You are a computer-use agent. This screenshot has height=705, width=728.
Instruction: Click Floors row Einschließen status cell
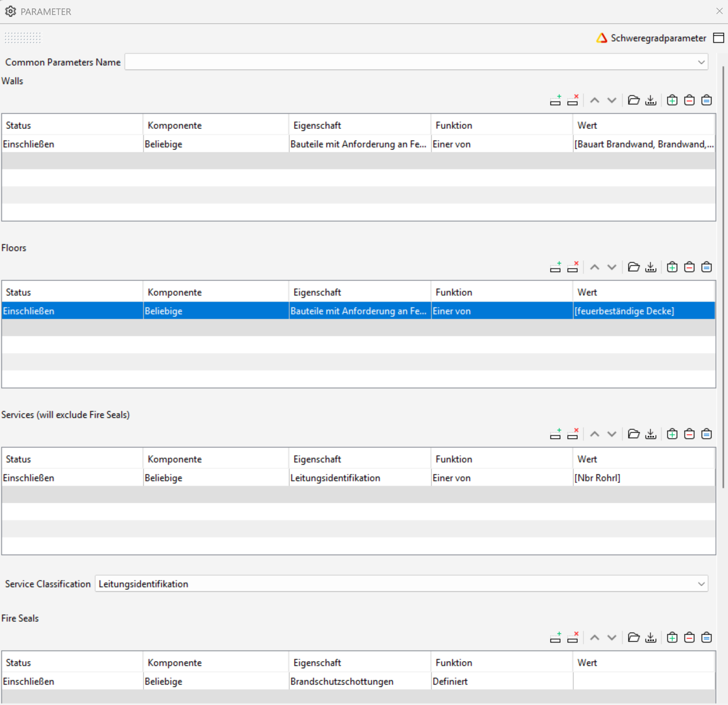click(72, 311)
